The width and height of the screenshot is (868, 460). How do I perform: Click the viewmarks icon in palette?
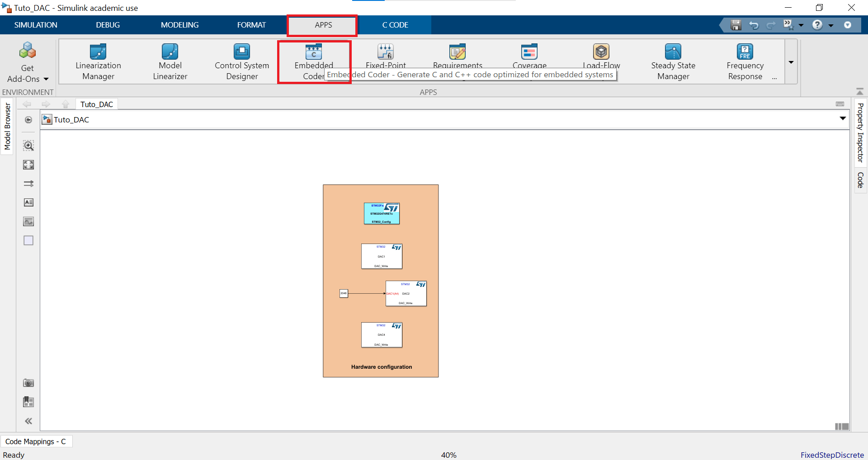pos(28,402)
